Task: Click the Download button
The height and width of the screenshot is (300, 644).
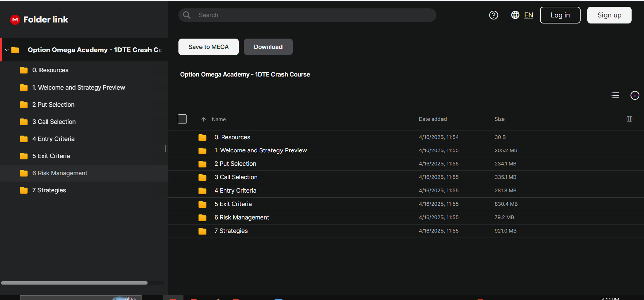Action: (268, 47)
